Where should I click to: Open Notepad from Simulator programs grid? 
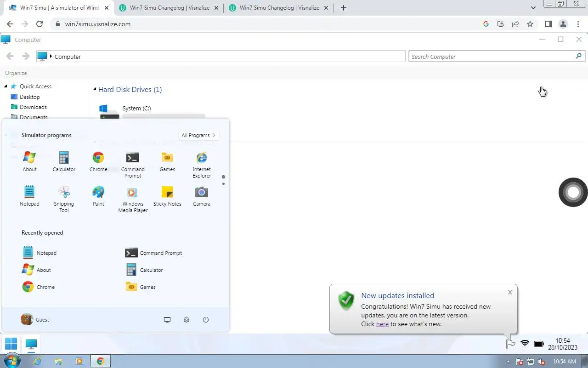[x=29, y=196]
